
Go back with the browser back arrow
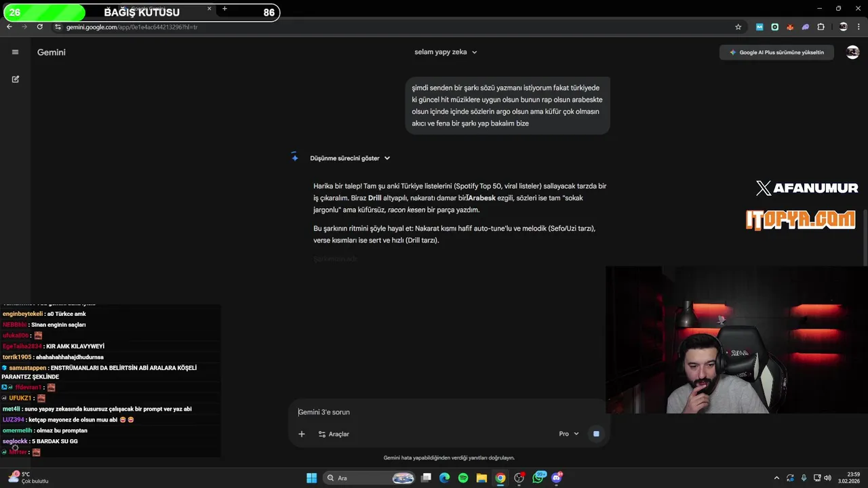click(x=9, y=26)
